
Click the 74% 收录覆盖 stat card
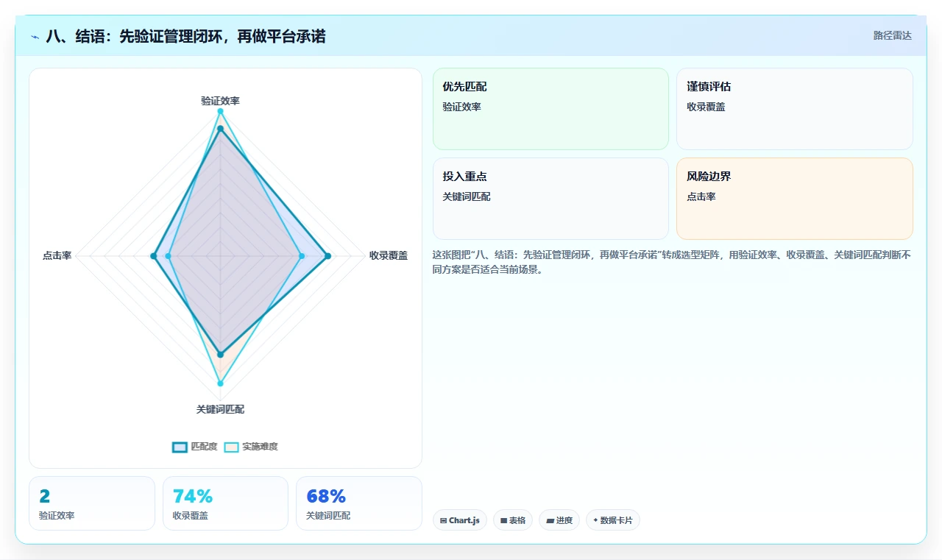click(x=225, y=503)
